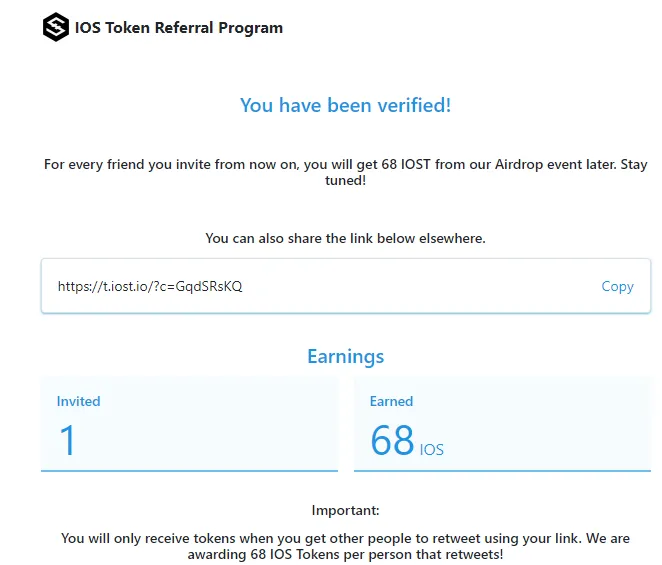Click the Earned label

391,401
